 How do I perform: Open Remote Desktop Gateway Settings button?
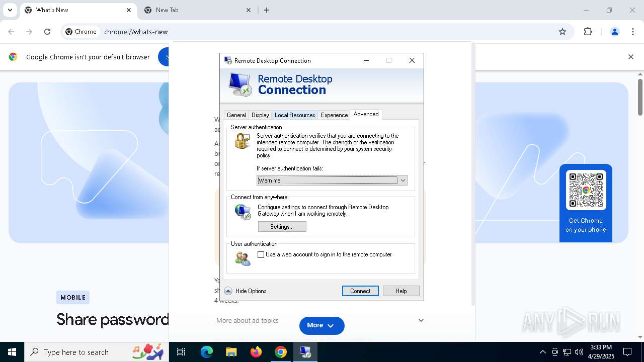pos(282,227)
